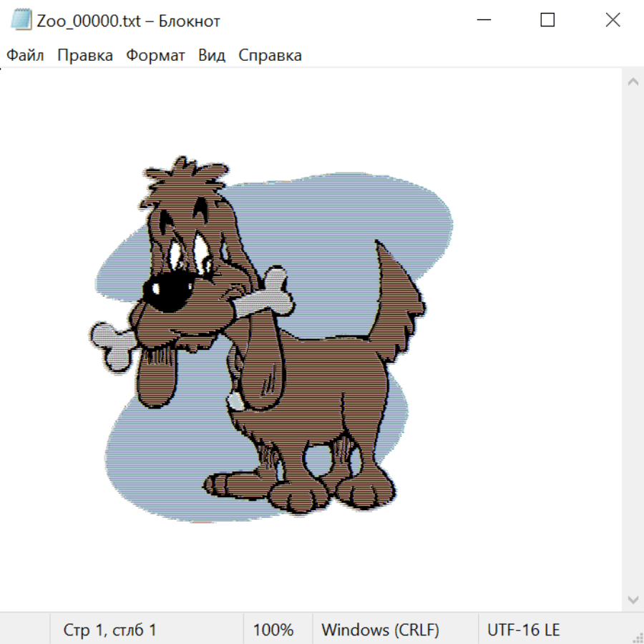
Task: Open the Вид menu
Action: 212,55
